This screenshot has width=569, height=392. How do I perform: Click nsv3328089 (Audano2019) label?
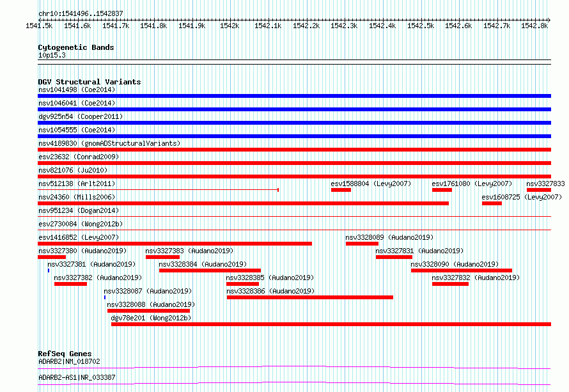point(389,237)
